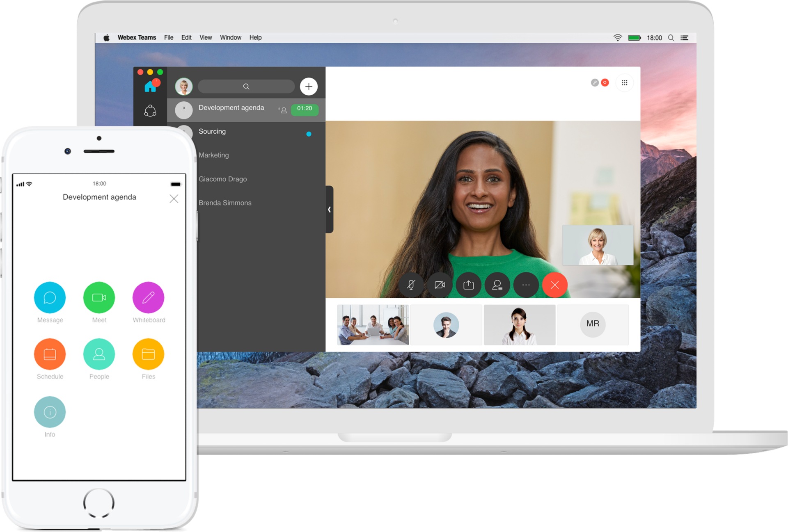The height and width of the screenshot is (532, 788).
Task: Click the home icon with notification
Action: (151, 86)
